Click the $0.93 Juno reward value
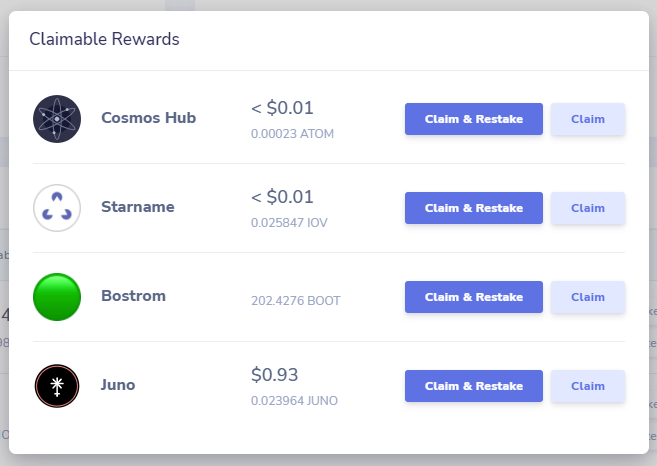 click(274, 375)
